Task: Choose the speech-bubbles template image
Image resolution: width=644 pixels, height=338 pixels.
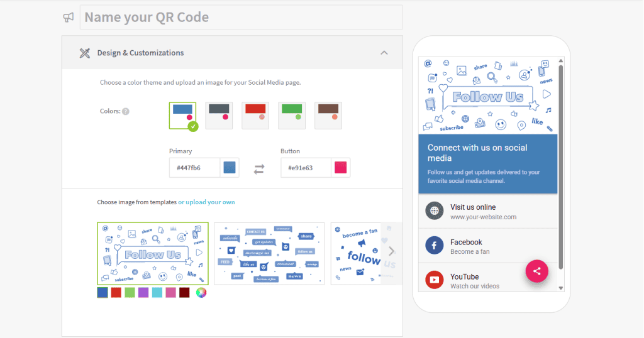Action: tap(269, 254)
